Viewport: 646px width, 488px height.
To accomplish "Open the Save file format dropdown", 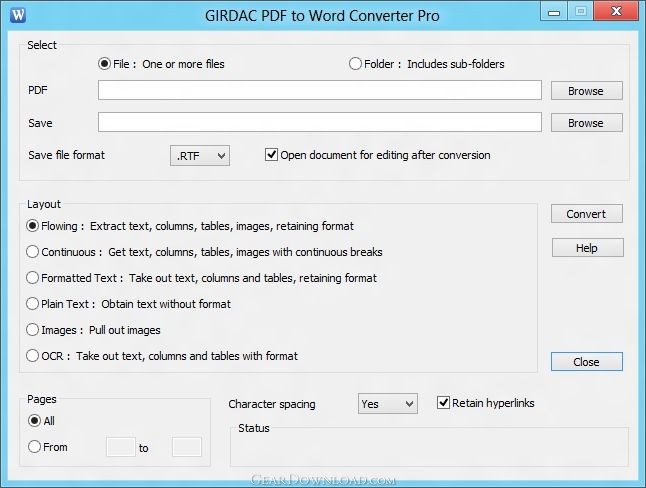I will (x=200, y=156).
